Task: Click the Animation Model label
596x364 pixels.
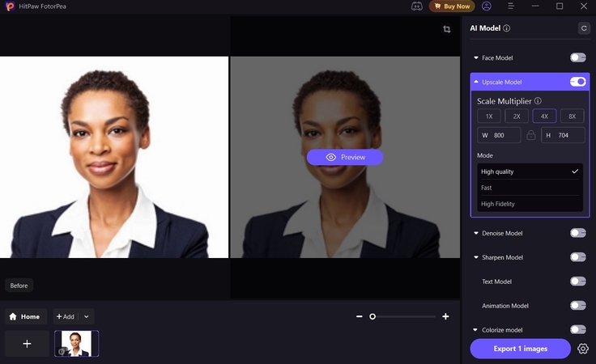Action: point(505,306)
